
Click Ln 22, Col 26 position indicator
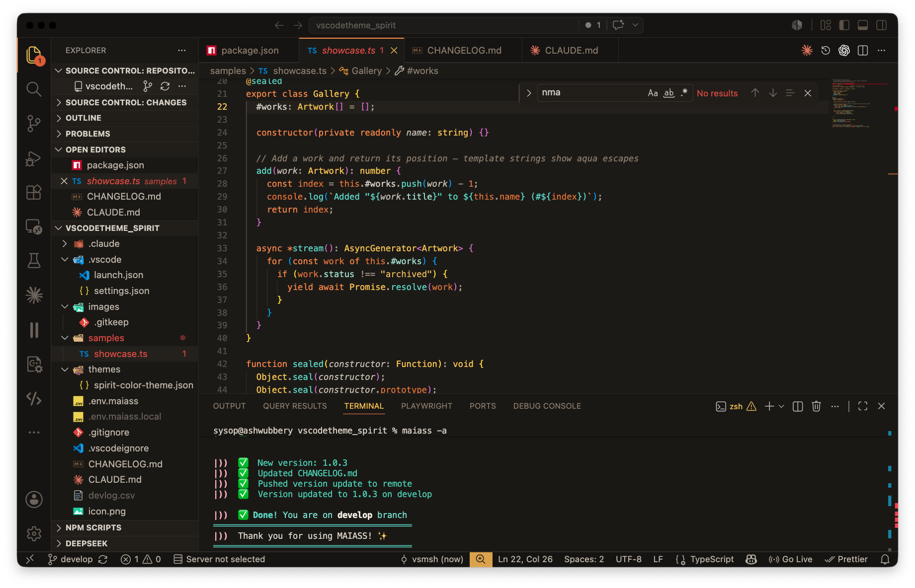point(525,559)
